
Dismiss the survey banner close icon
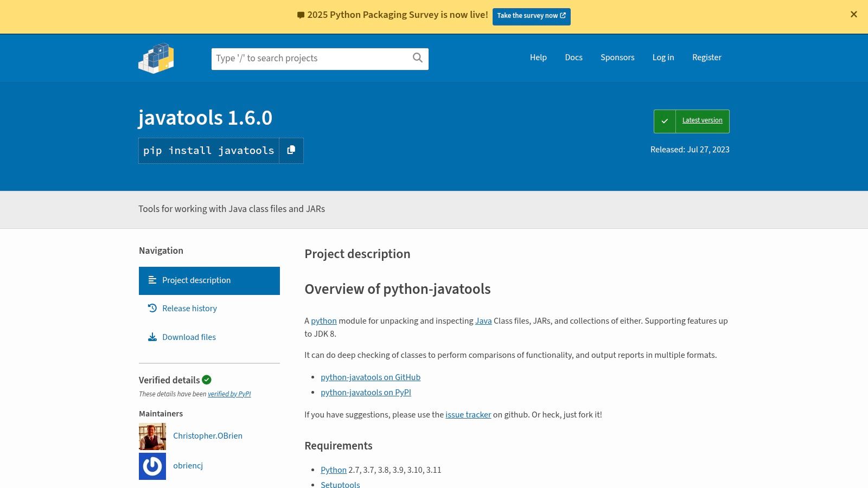854,15
